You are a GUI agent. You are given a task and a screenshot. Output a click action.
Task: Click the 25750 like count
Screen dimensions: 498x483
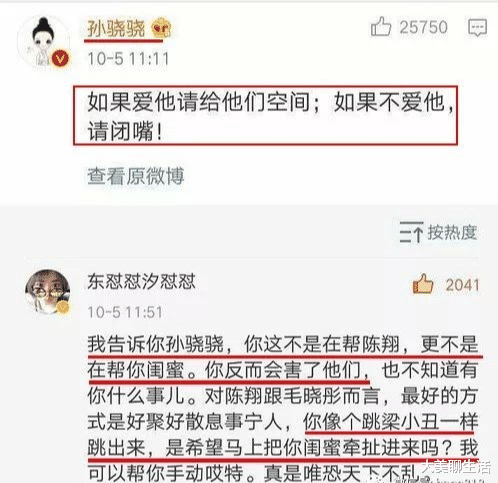click(423, 27)
